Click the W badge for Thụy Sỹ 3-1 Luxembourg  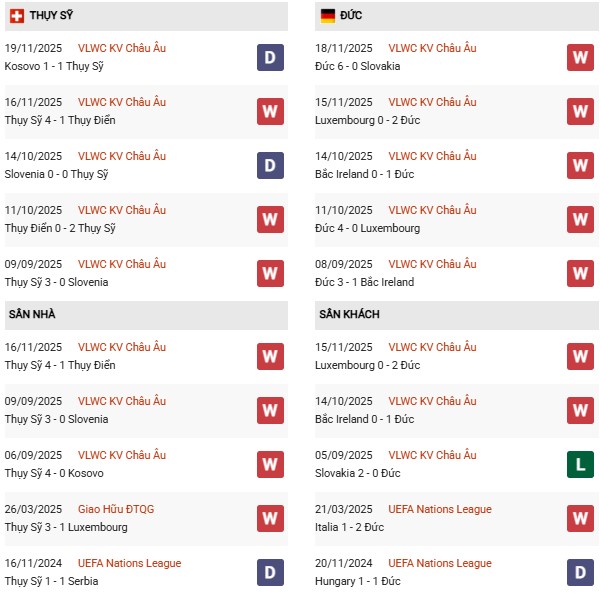(x=270, y=518)
